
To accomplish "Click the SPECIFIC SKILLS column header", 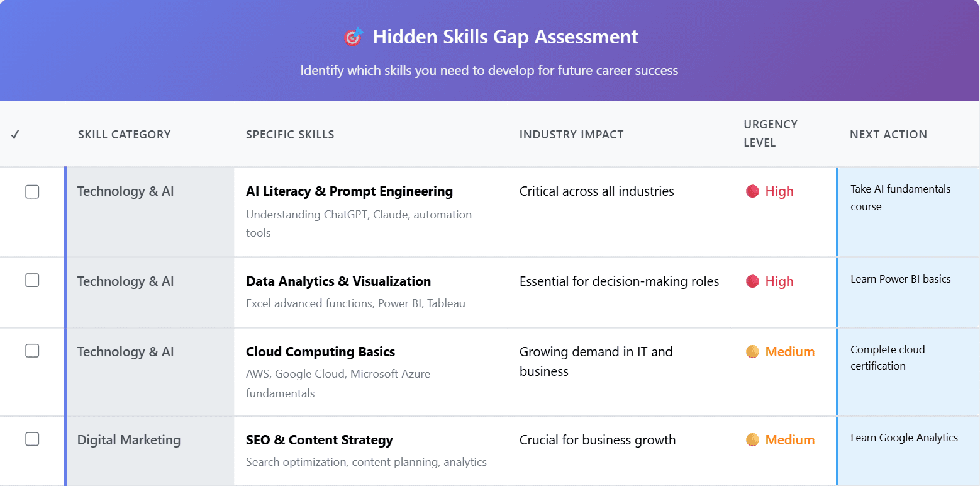I will [290, 134].
